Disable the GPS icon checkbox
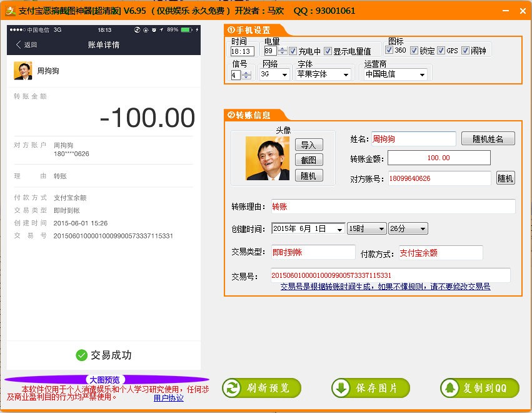The width and height of the screenshot is (532, 413). pyautogui.click(x=441, y=51)
